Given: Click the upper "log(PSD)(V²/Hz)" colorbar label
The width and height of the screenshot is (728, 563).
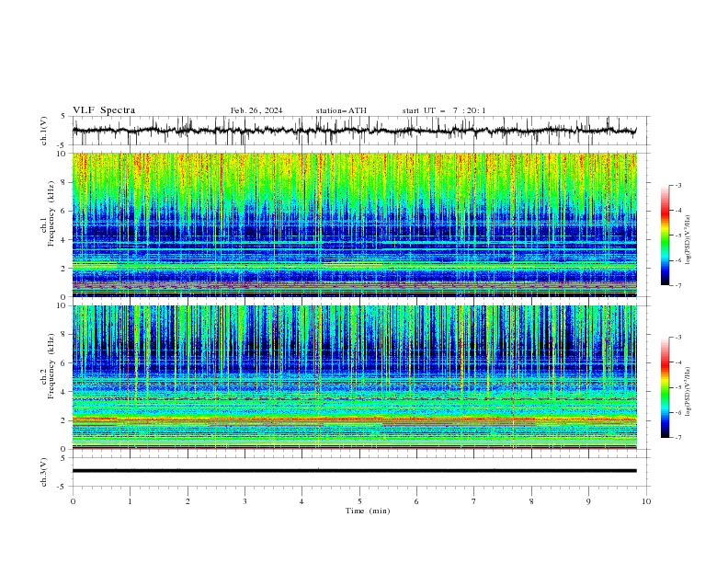Looking at the screenshot, I should tap(688, 240).
